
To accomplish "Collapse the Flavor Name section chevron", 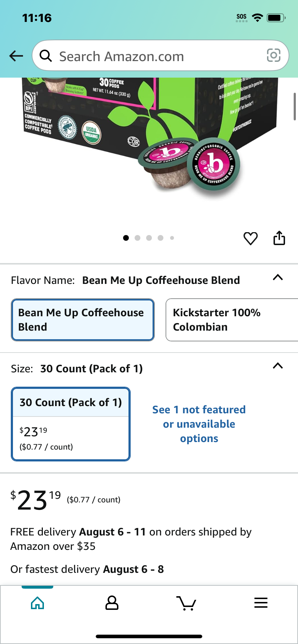I will 278,277.
